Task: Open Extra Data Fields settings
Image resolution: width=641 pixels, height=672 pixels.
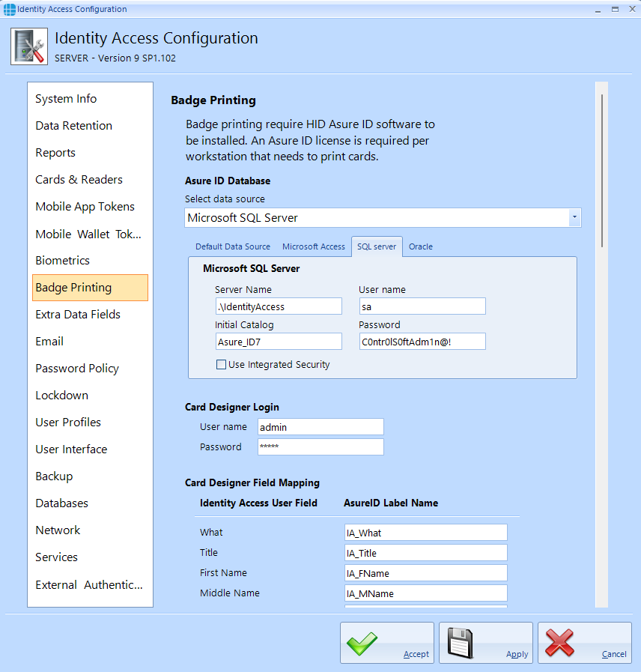Action: (90, 315)
